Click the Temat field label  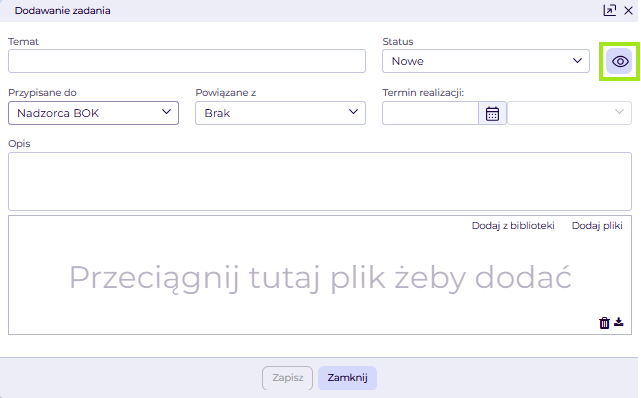click(23, 42)
